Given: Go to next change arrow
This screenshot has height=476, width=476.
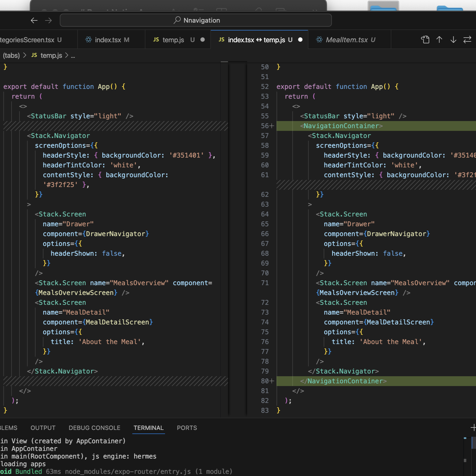Looking at the screenshot, I should coord(453,40).
